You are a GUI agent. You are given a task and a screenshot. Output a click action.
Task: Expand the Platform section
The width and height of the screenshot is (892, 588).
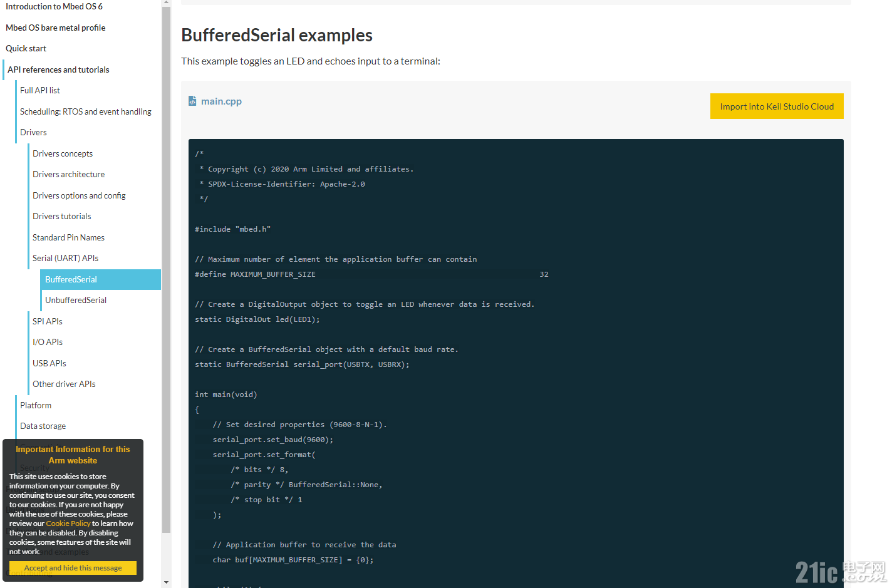[x=36, y=405]
